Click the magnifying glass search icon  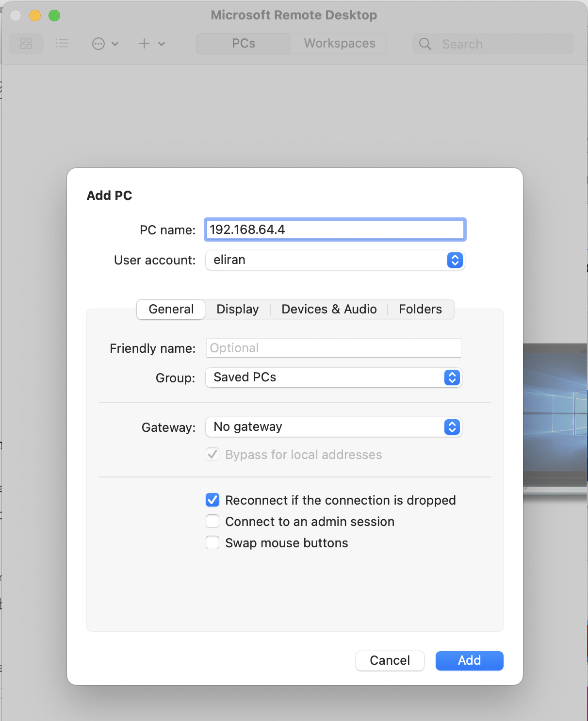[x=425, y=44]
